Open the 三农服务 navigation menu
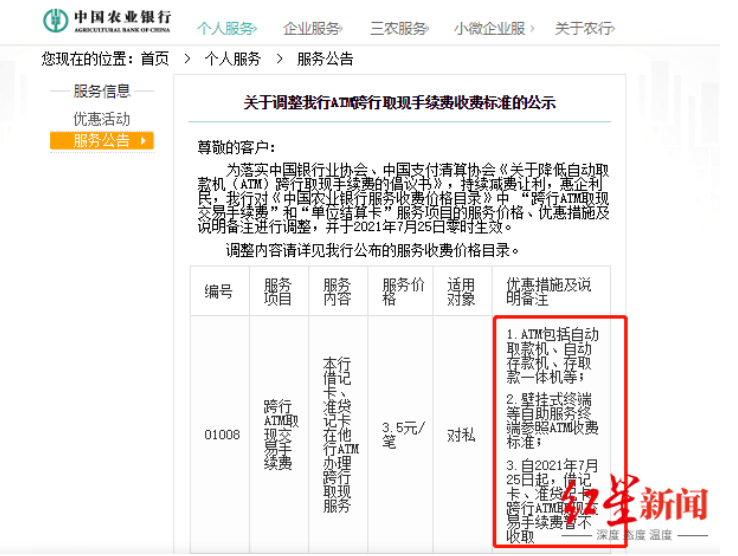738x556 pixels. click(399, 29)
